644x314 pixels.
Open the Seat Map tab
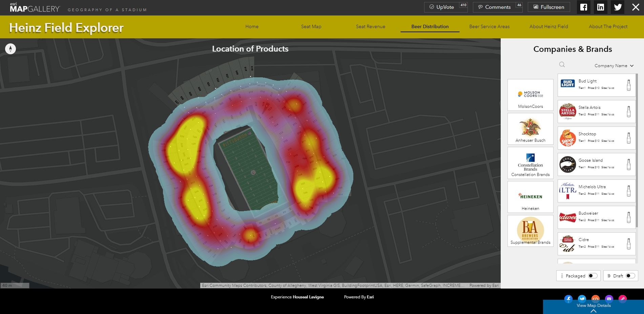(x=311, y=26)
